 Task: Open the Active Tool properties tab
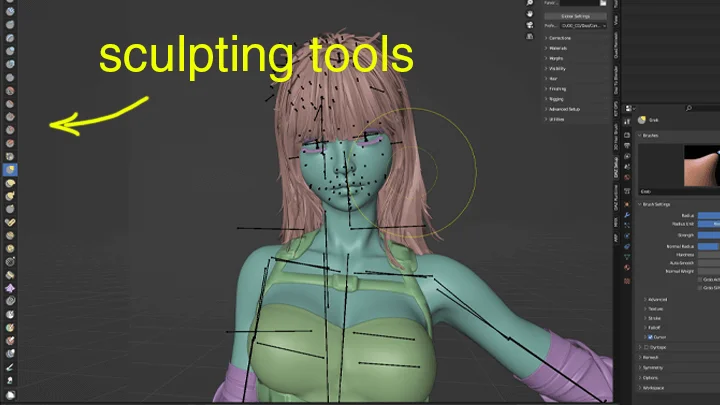(x=627, y=121)
